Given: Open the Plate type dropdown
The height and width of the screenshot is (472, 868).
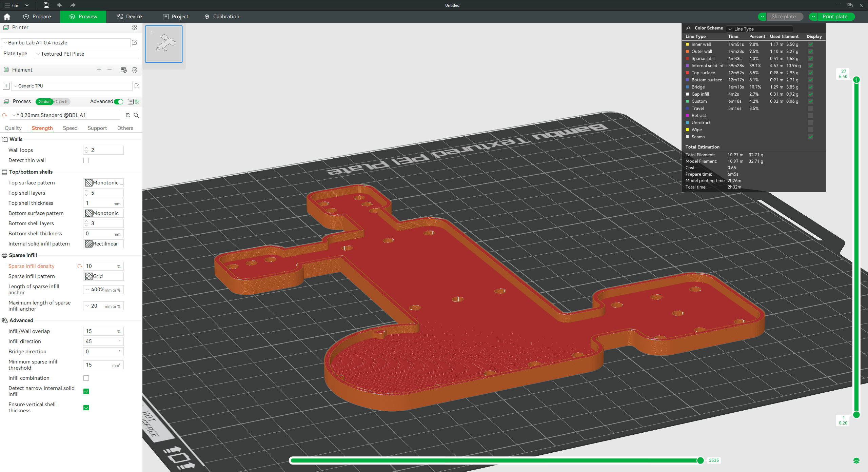Looking at the screenshot, I should (x=86, y=54).
